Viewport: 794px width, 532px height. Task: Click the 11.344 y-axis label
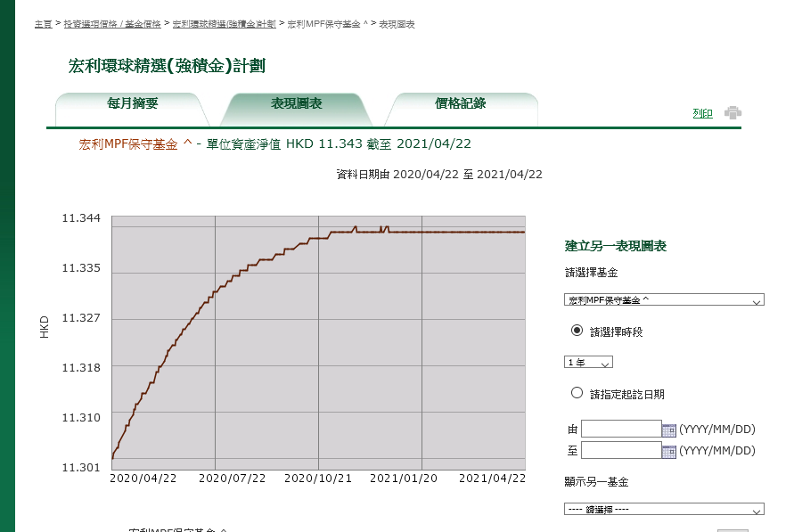81,218
